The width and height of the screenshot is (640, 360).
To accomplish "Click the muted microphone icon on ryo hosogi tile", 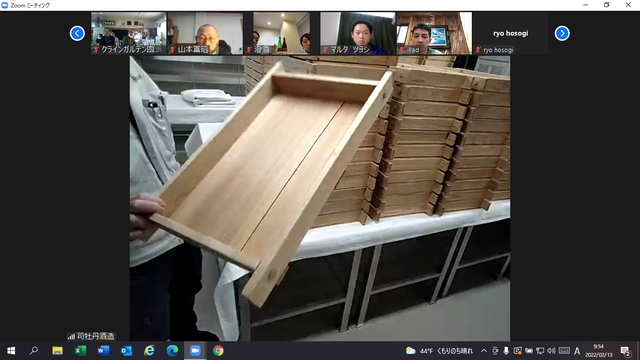I will point(478,50).
